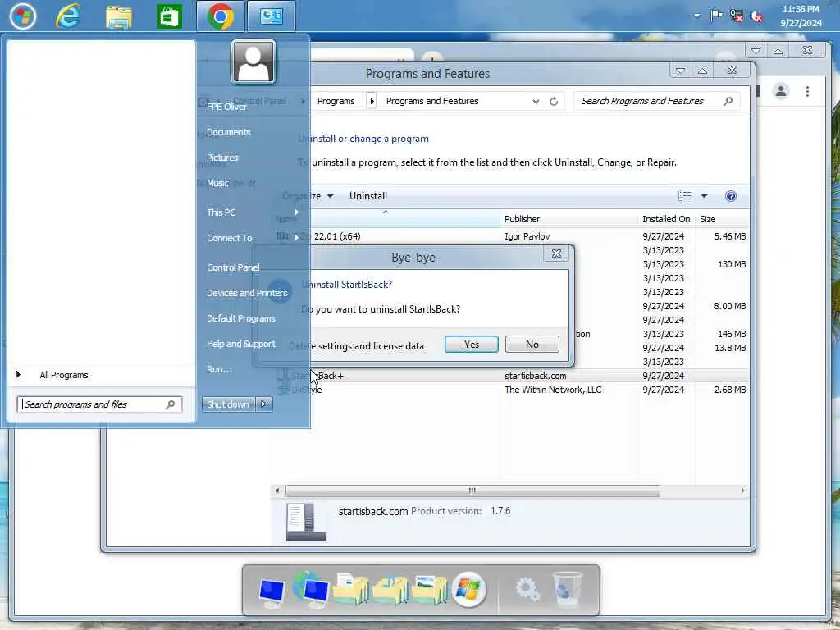840x630 pixels.
Task: Open Programs and Features help icon
Action: point(731,196)
